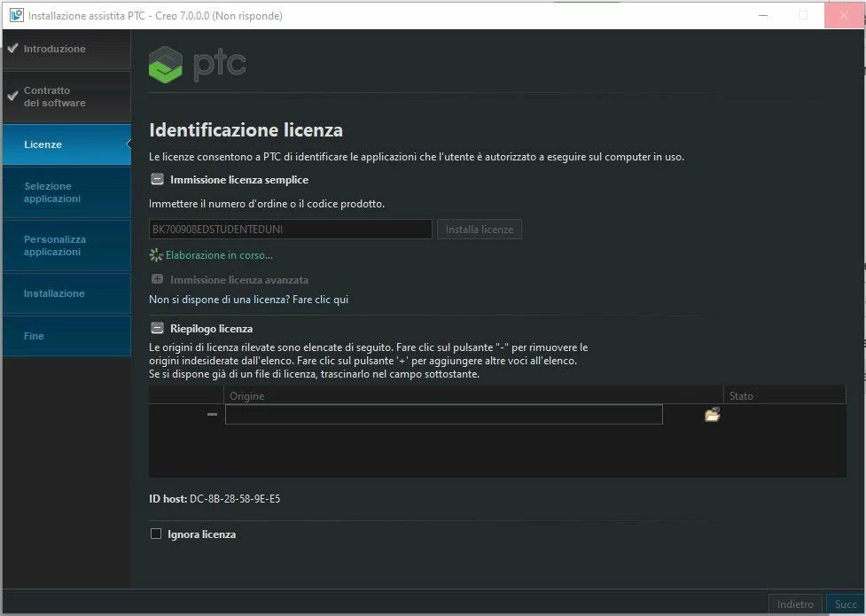The width and height of the screenshot is (866, 616).
Task: Enable the Ignora licenza checkbox
Action: pos(156,534)
